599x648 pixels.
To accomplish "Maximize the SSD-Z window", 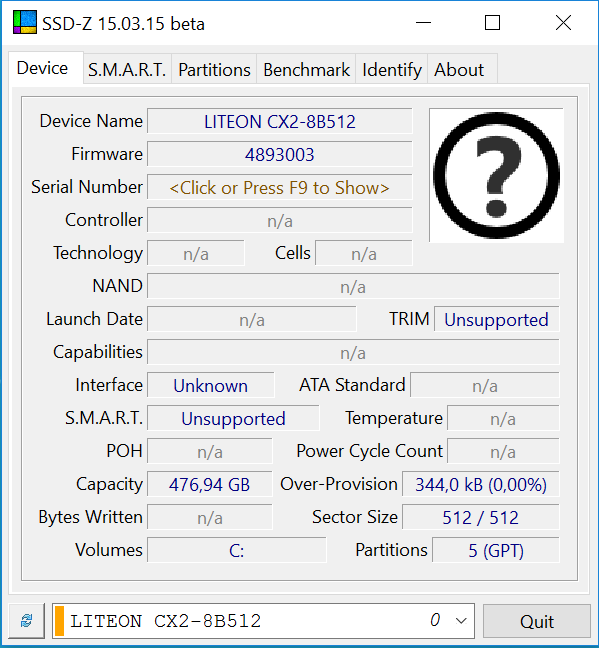I will tap(492, 23).
